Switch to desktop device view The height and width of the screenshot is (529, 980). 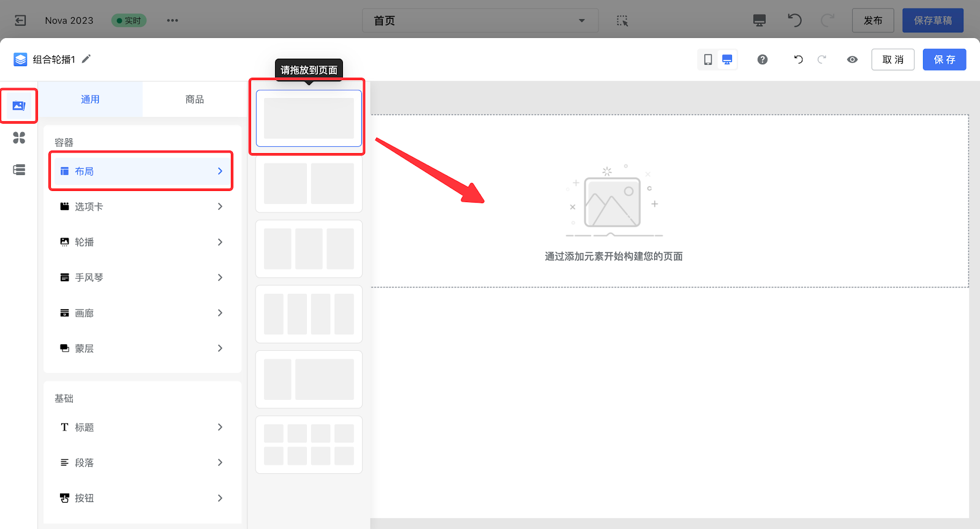point(727,59)
